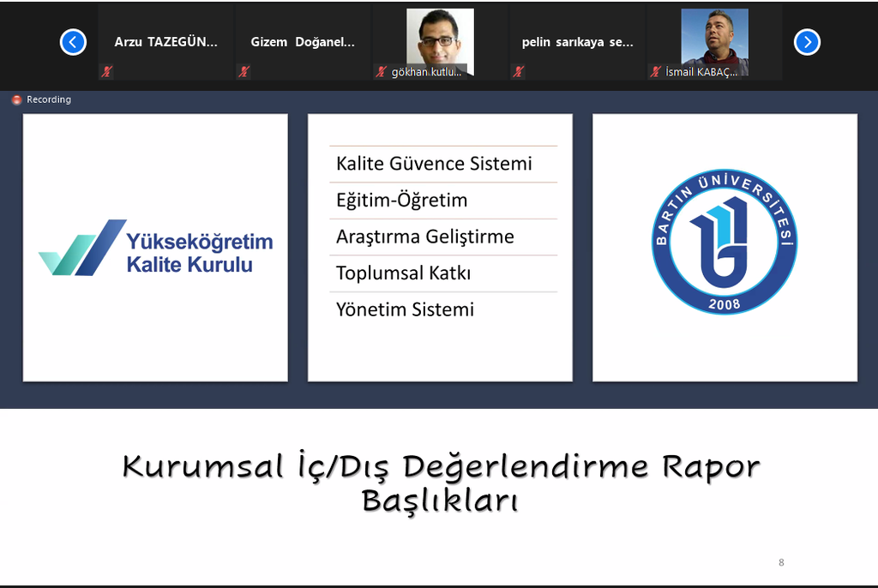
Task: Select gökhan kutlu's video thumbnail
Action: pos(440,39)
